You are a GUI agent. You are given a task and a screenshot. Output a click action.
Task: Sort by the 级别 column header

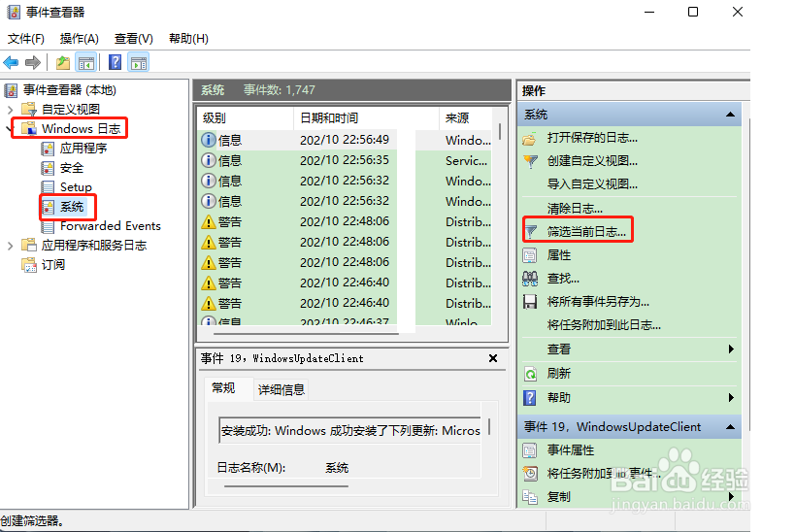(x=246, y=118)
